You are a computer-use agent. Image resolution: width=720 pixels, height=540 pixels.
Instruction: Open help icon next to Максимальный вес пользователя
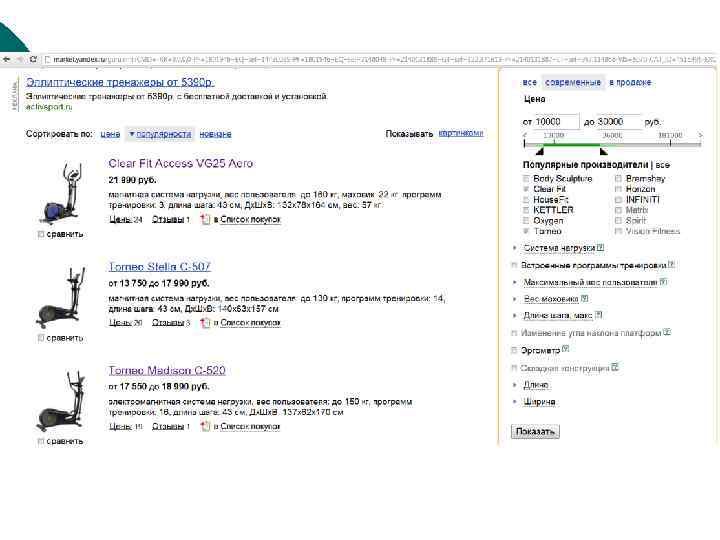tap(663, 281)
